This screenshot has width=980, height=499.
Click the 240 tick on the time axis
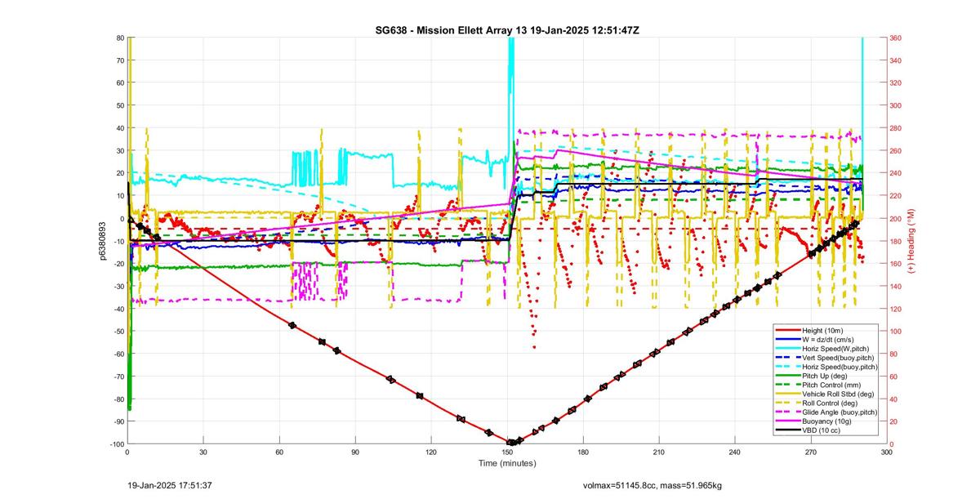click(x=735, y=451)
